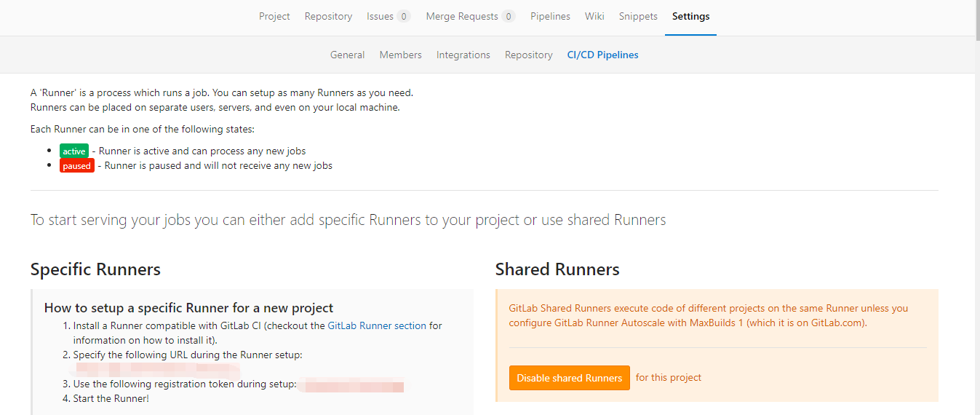
Task: Click the Merge Requests count badge
Action: pyautogui.click(x=509, y=16)
